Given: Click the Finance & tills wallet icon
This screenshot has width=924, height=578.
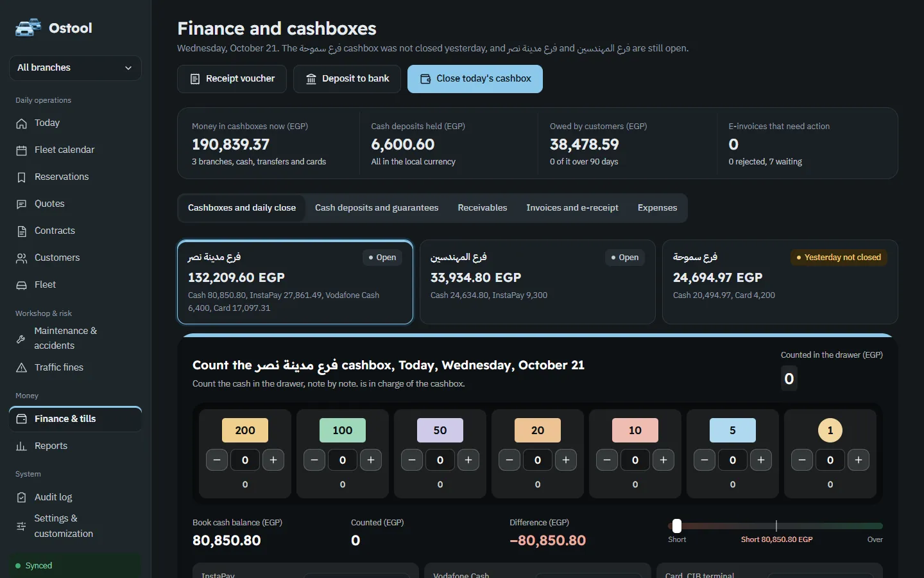Looking at the screenshot, I should pos(22,419).
